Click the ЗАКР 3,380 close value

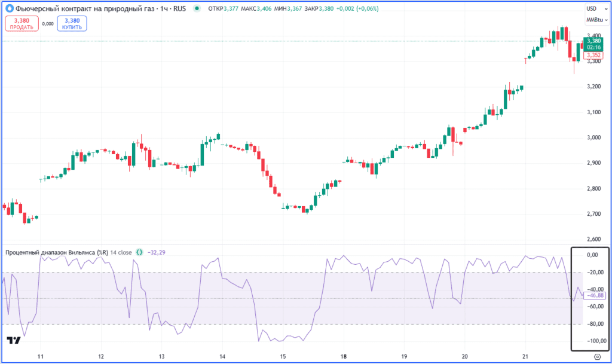(x=319, y=8)
